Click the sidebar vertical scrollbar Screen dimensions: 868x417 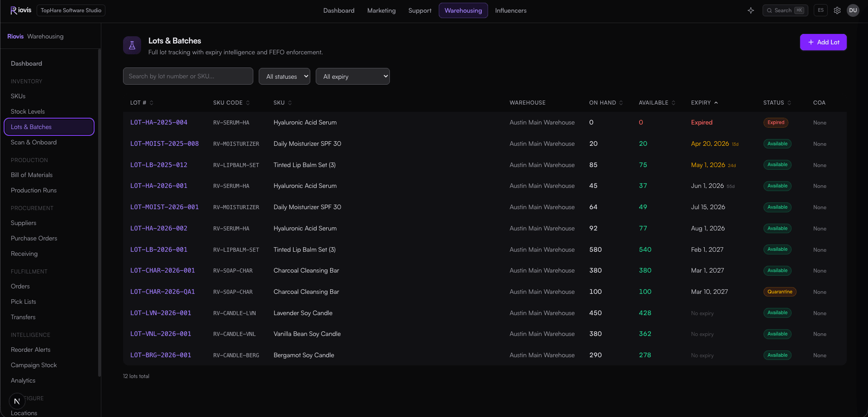[x=100, y=213]
